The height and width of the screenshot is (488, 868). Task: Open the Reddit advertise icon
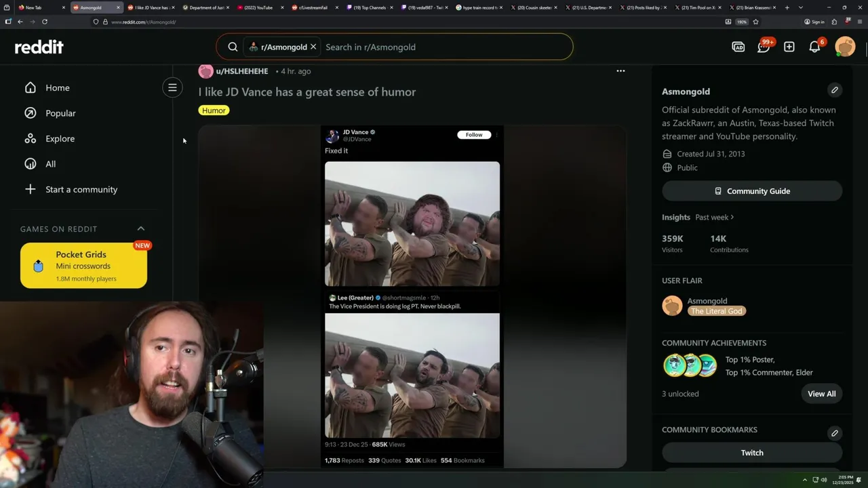point(738,47)
